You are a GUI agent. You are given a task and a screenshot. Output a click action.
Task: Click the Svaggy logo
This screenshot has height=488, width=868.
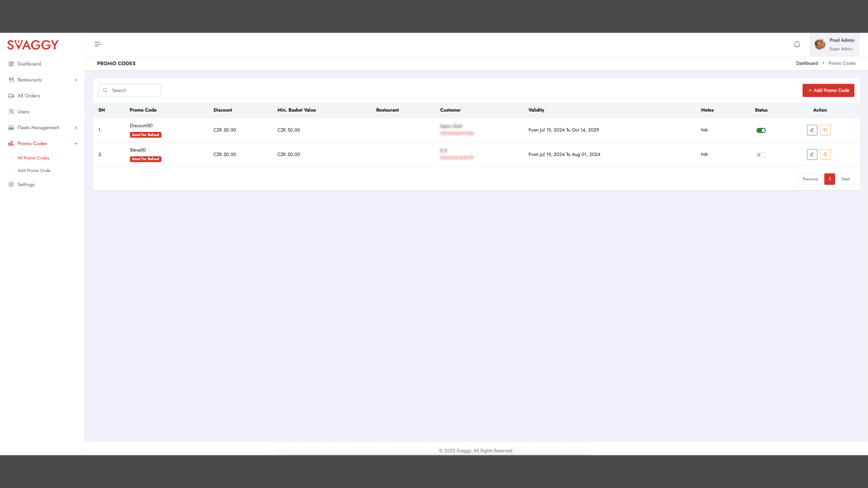click(33, 45)
